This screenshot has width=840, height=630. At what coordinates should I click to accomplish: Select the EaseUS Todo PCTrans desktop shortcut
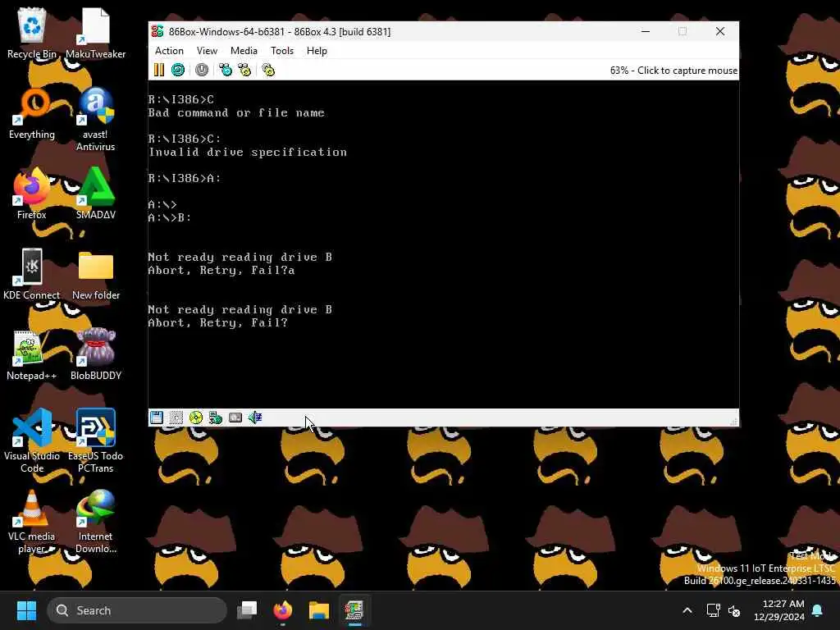click(x=95, y=441)
